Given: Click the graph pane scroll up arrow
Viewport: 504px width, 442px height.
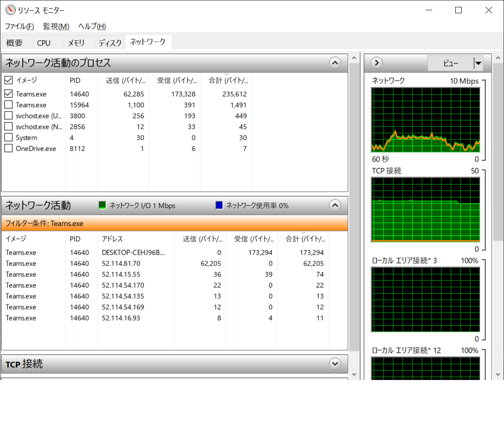Looking at the screenshot, I should click(498, 58).
